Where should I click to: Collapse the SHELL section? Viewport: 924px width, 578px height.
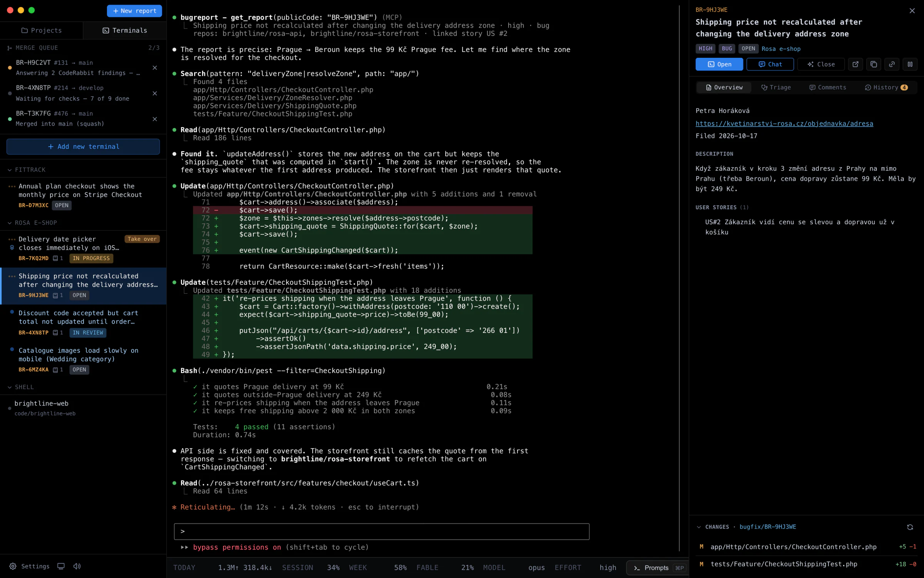coord(10,387)
